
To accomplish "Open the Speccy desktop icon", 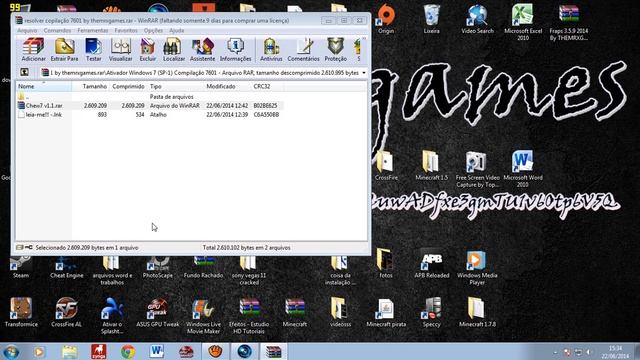I will 431,312.
